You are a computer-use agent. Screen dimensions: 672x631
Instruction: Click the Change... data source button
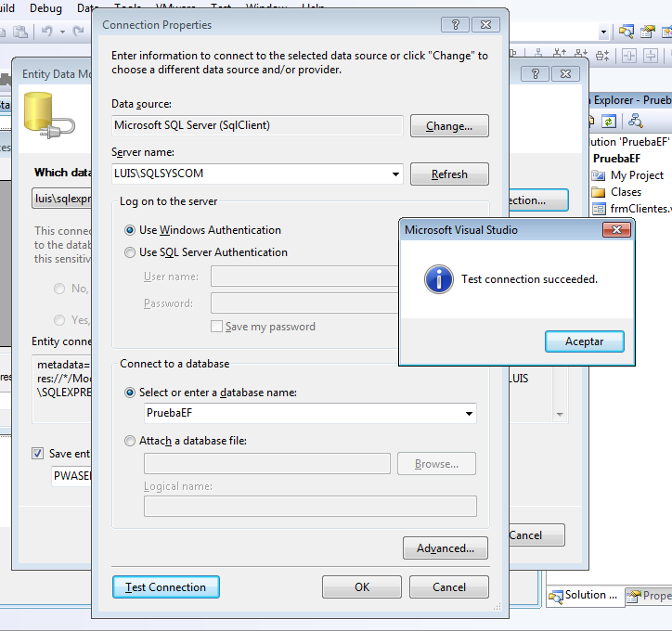(449, 126)
